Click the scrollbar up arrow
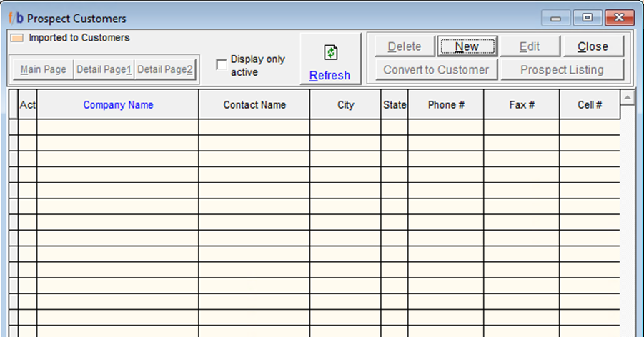Screen dimensions: 644x337 tap(628, 97)
